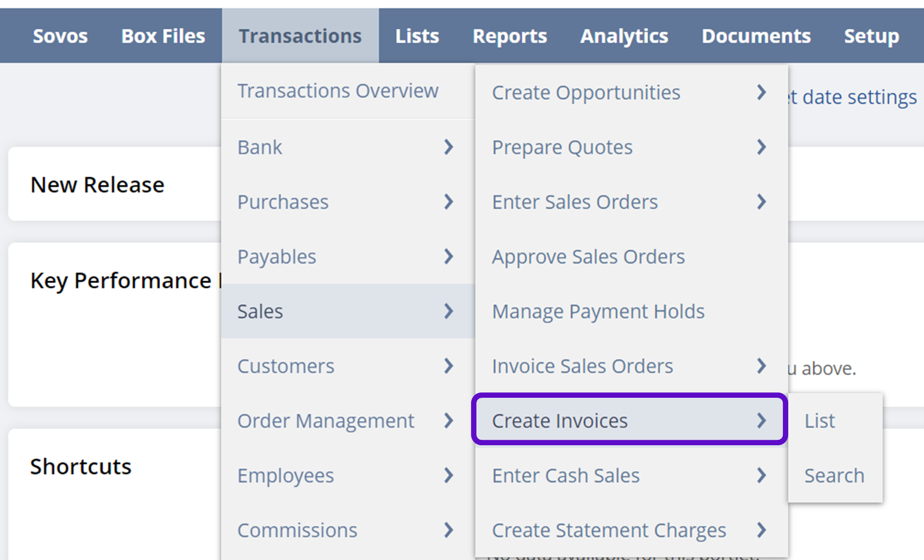Click chevron beside Create Opportunities
The height and width of the screenshot is (560, 924).
pyautogui.click(x=761, y=93)
